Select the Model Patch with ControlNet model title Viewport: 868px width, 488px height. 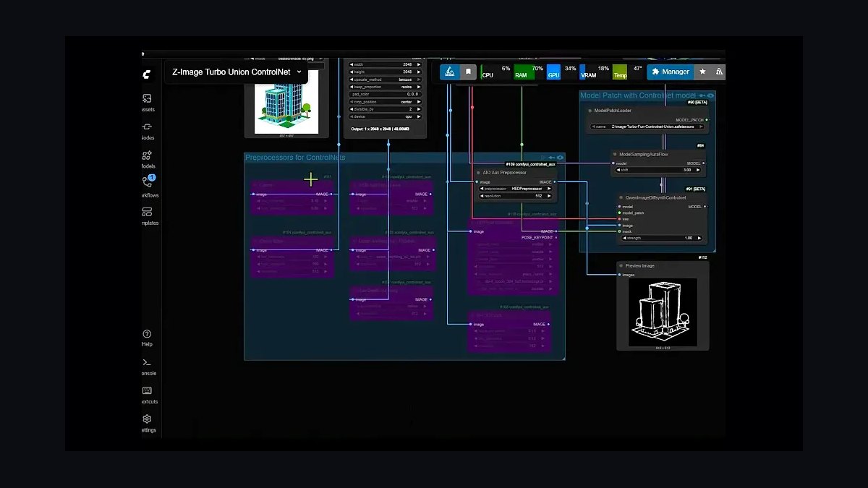pos(638,95)
